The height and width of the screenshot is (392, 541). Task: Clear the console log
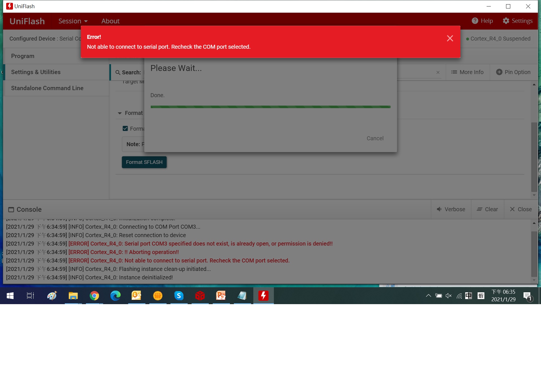click(x=487, y=209)
